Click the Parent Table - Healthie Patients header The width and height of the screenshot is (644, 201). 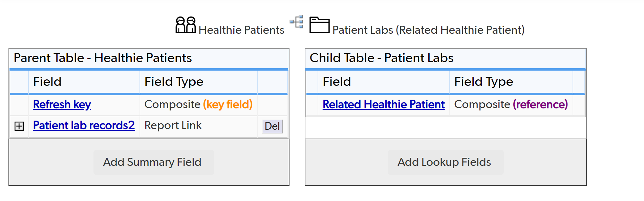pyautogui.click(x=103, y=58)
